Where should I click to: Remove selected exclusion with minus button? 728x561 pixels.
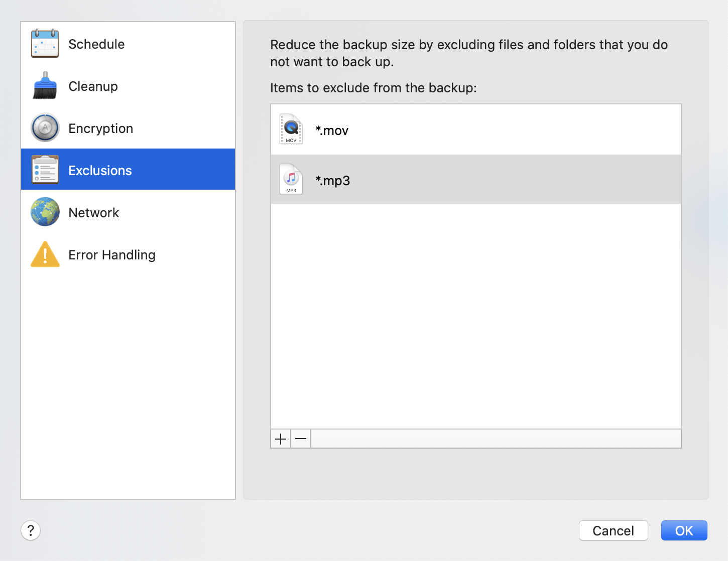pyautogui.click(x=301, y=439)
